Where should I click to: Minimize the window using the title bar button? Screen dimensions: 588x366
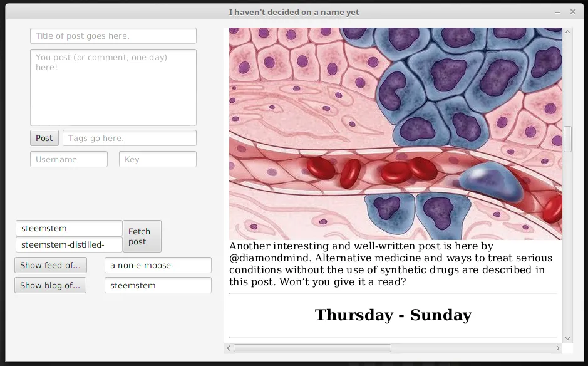[558, 12]
